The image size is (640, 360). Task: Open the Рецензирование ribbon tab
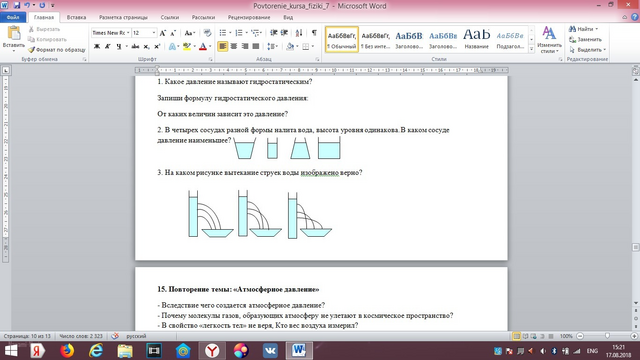[249, 18]
